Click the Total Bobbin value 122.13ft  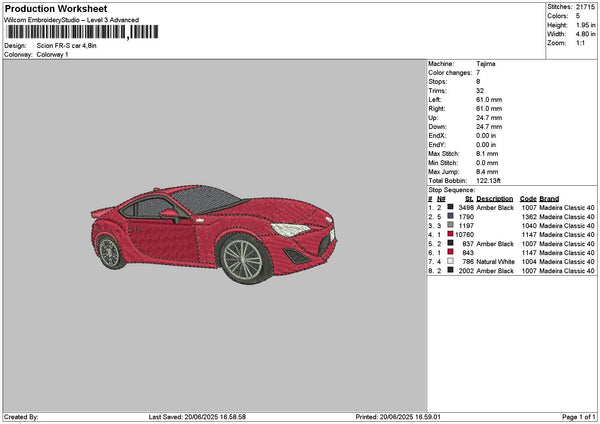488,181
